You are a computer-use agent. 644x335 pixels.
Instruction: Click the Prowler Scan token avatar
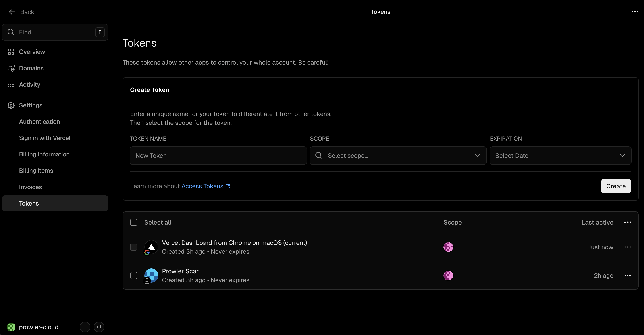(152, 275)
